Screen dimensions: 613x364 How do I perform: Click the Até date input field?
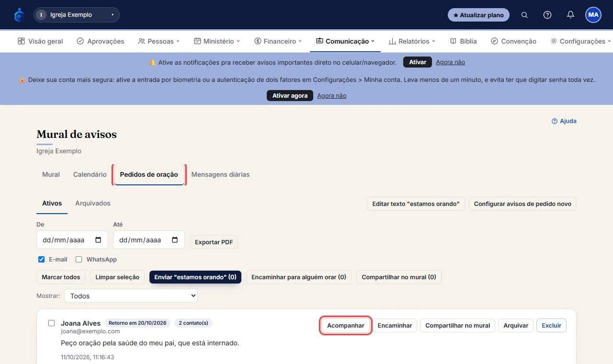click(149, 240)
